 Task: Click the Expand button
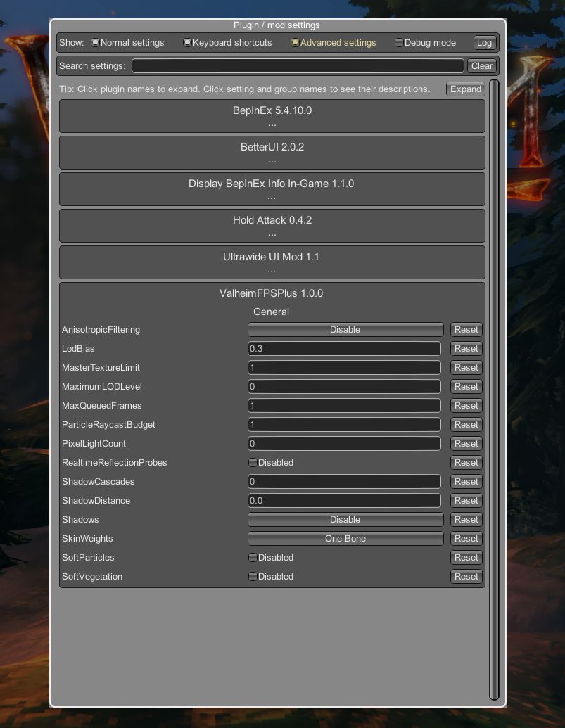466,89
